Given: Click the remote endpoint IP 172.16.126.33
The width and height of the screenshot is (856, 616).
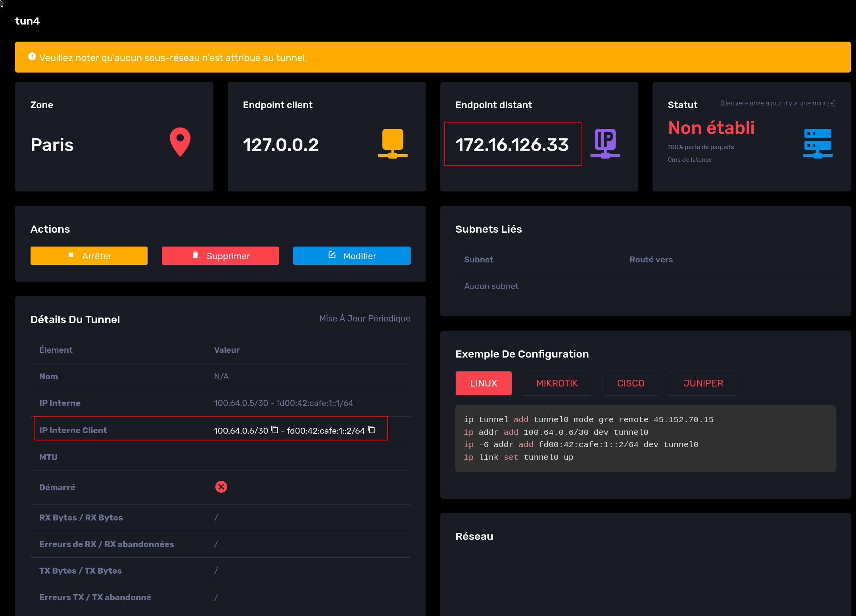Looking at the screenshot, I should tap(512, 145).
